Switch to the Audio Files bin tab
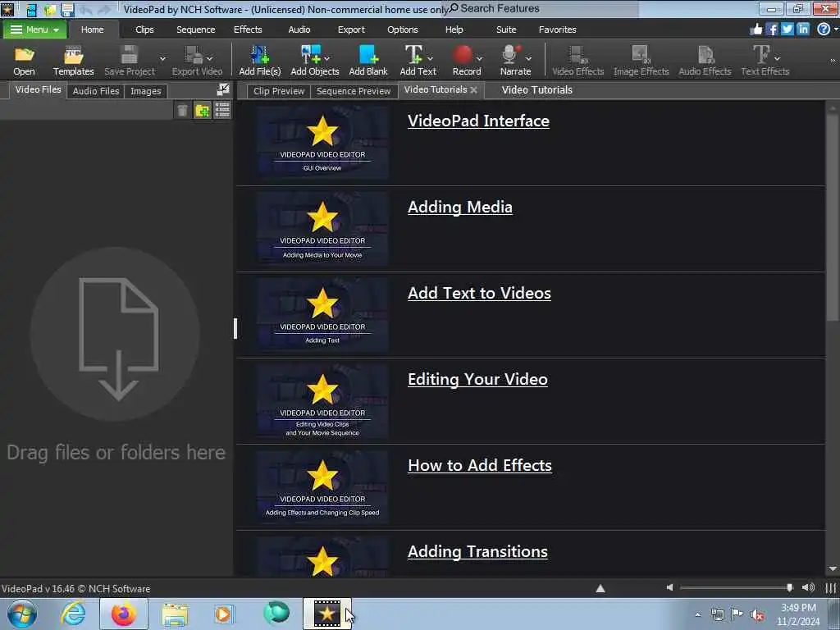840x630 pixels. coord(96,91)
